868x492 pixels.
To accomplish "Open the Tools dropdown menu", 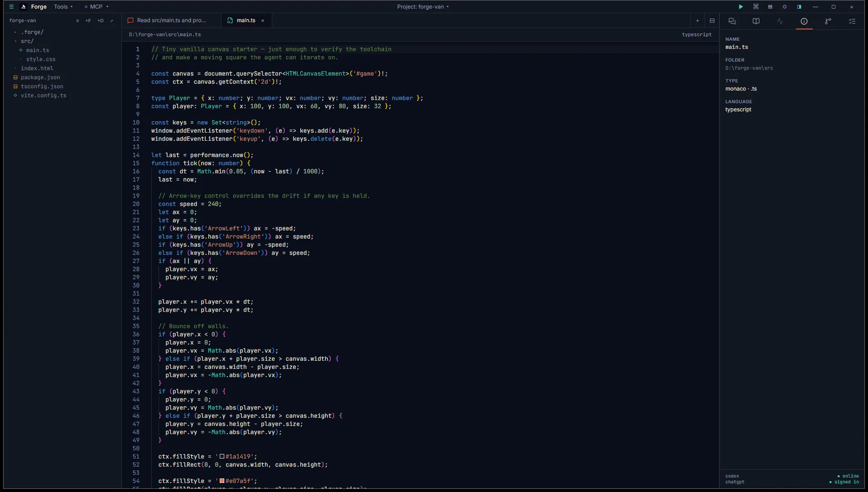I will click(x=63, y=7).
